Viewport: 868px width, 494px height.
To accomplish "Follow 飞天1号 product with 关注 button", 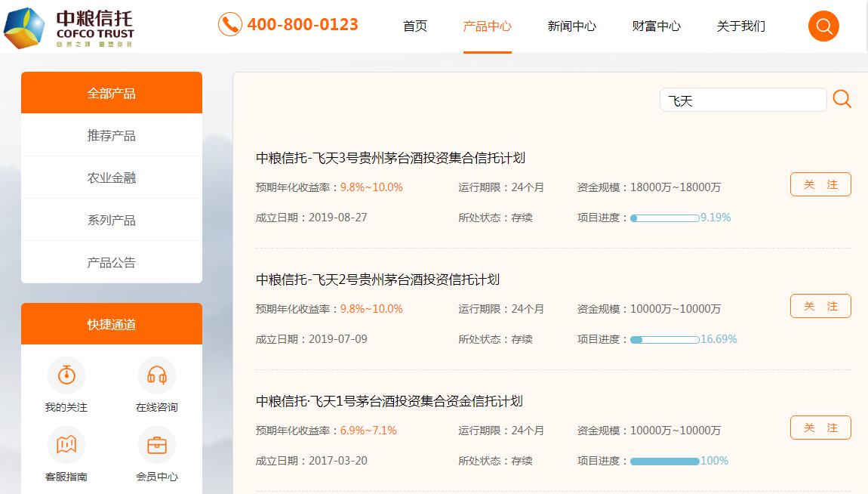I will coord(820,428).
